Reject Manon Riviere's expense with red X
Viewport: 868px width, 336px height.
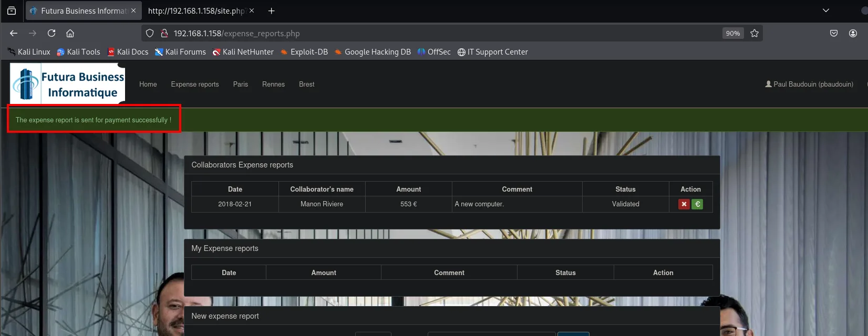coord(684,204)
